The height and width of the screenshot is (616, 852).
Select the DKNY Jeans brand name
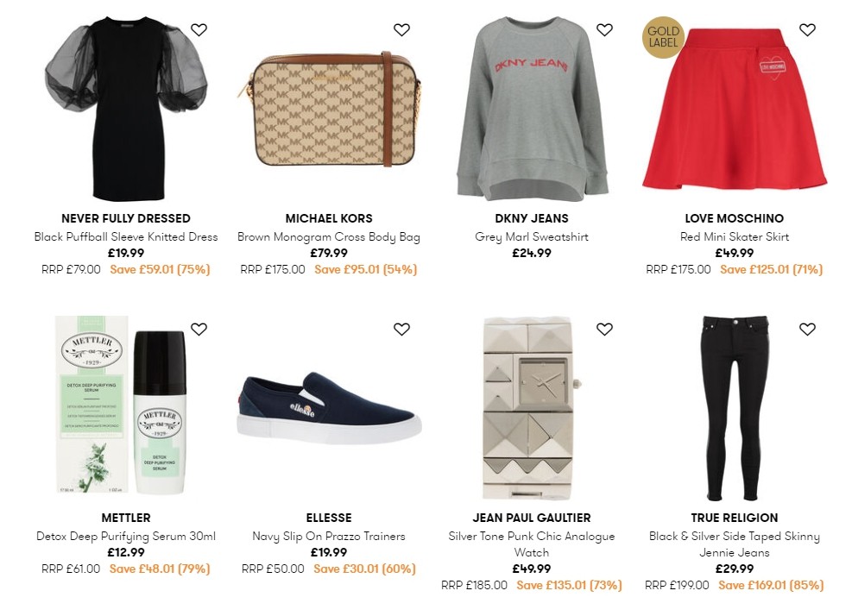(x=533, y=218)
